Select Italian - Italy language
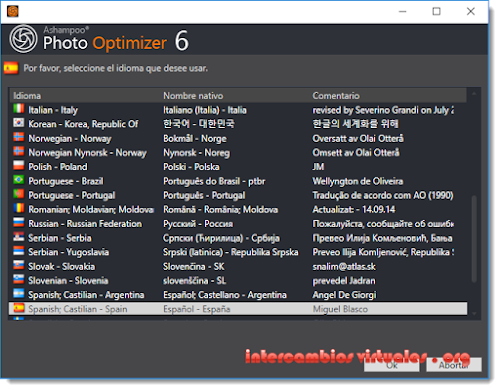The image size is (500, 390). click(238, 110)
